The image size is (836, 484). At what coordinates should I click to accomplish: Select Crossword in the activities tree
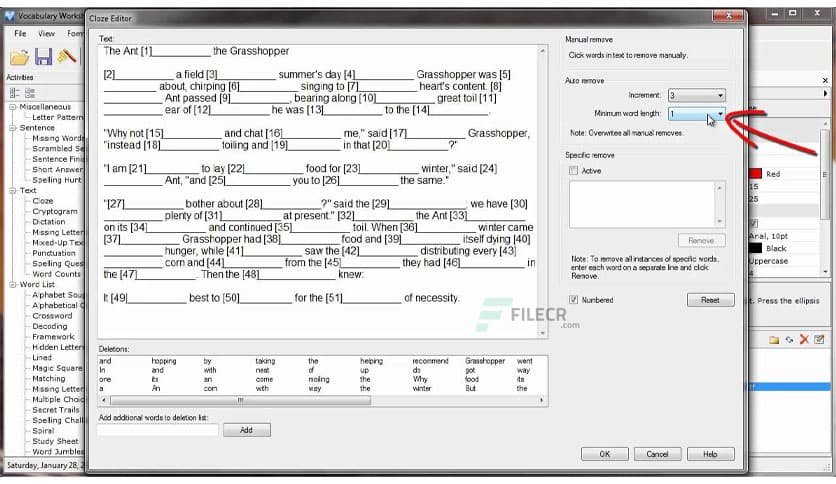52,316
